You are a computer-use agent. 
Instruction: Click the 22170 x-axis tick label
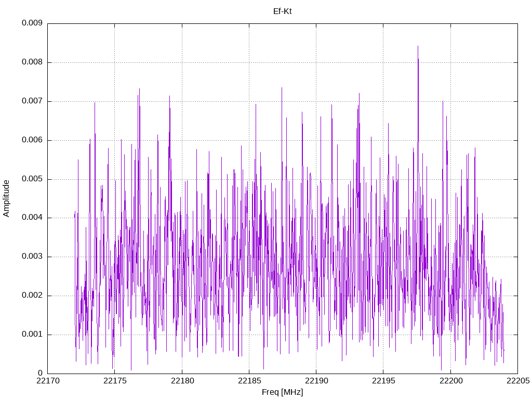click(47, 381)
